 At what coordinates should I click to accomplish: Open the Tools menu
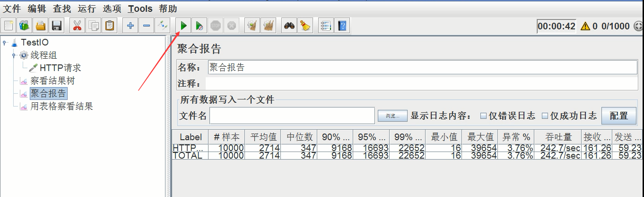click(140, 9)
